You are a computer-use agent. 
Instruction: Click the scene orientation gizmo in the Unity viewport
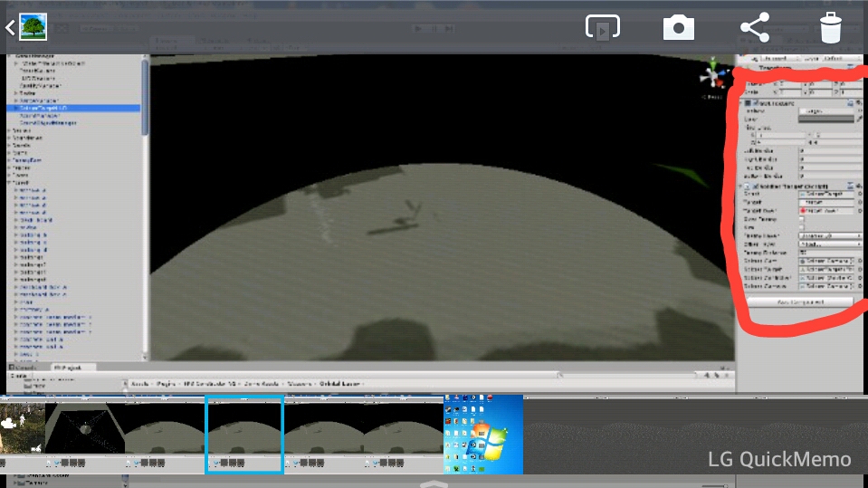point(713,76)
